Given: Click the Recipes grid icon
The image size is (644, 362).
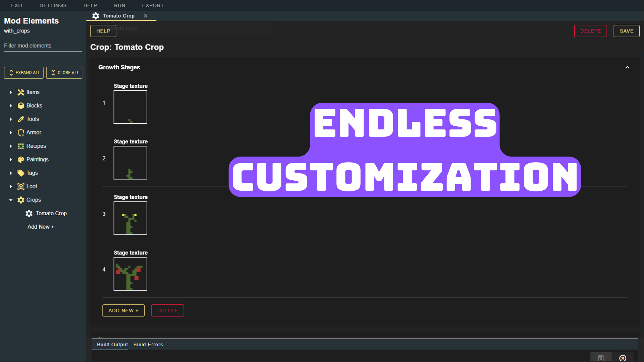Looking at the screenshot, I should tap(21, 146).
